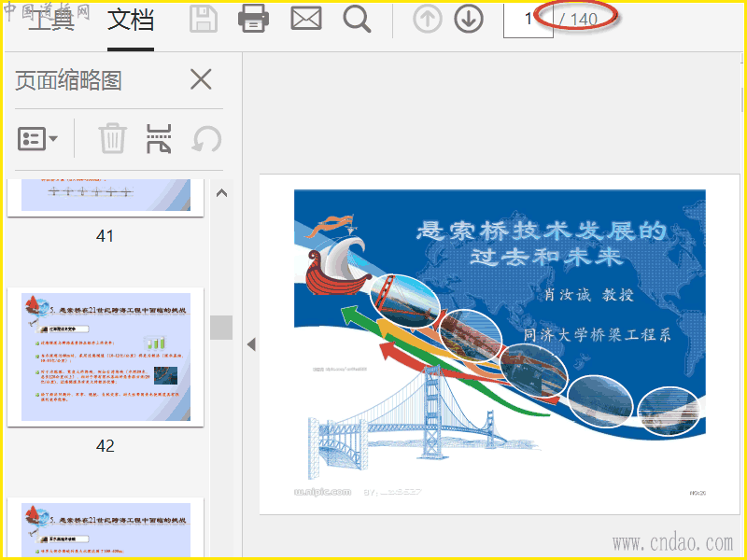Select the thumbnail below page 42

(106, 527)
